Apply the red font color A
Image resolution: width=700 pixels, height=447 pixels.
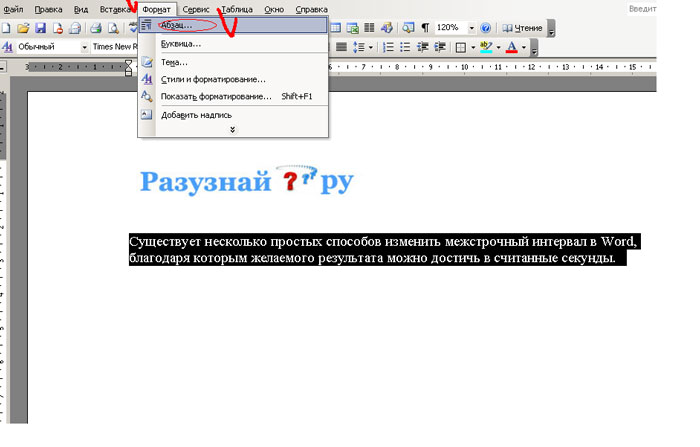point(512,47)
